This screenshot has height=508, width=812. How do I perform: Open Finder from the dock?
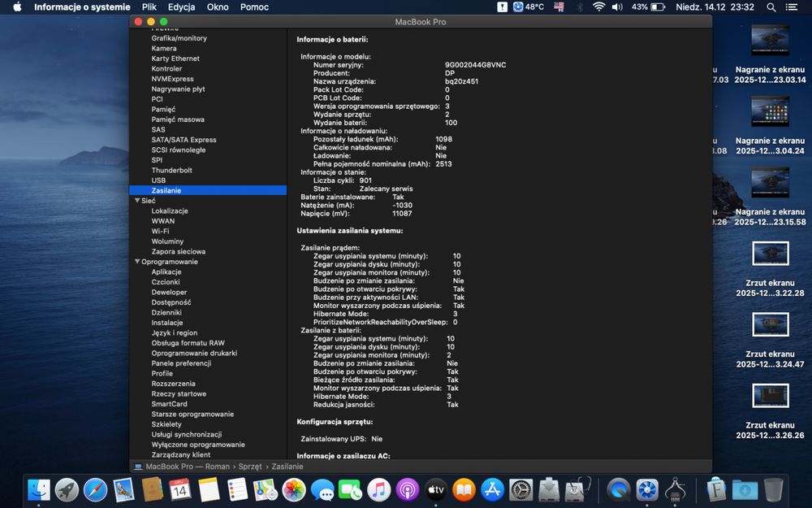point(38,490)
